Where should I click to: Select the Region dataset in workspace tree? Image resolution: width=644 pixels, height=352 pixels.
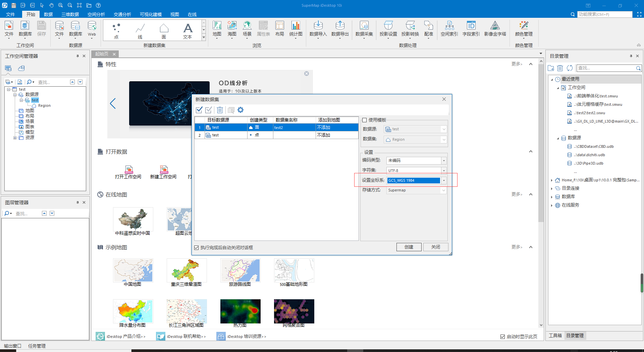pos(44,105)
